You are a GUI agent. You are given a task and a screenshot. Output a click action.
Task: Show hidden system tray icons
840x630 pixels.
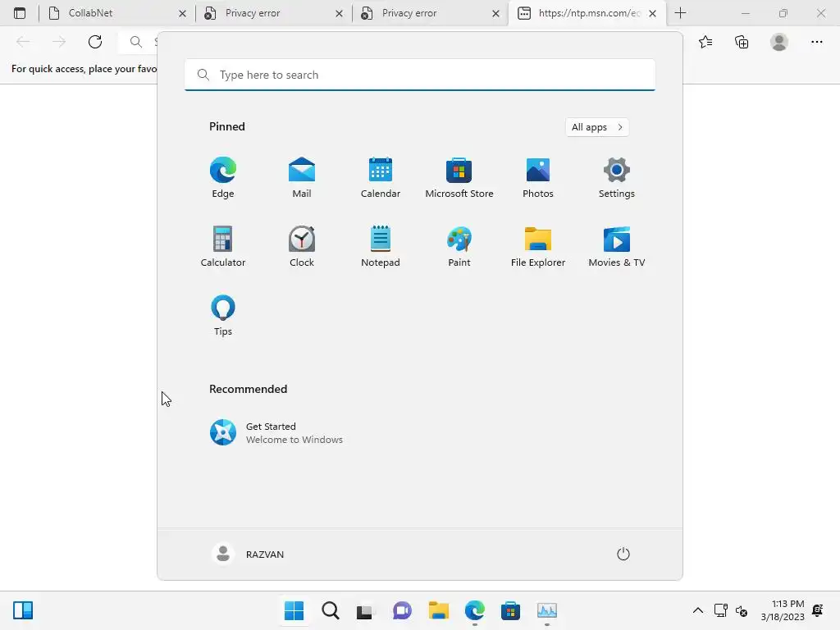pos(697,610)
